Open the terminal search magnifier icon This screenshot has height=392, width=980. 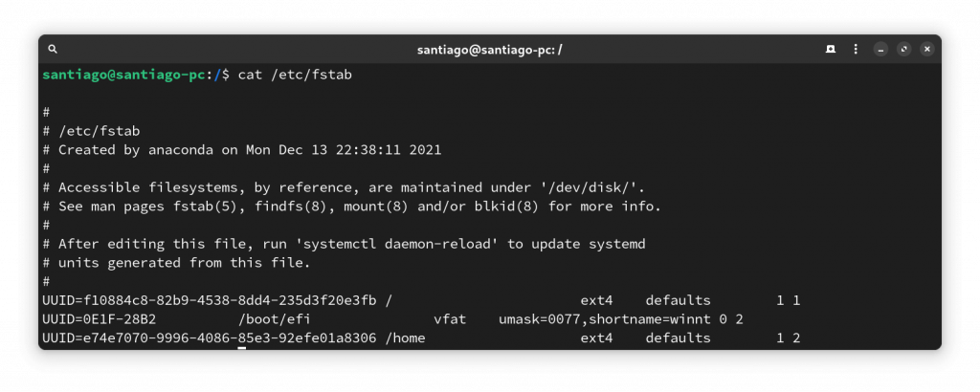tap(54, 49)
